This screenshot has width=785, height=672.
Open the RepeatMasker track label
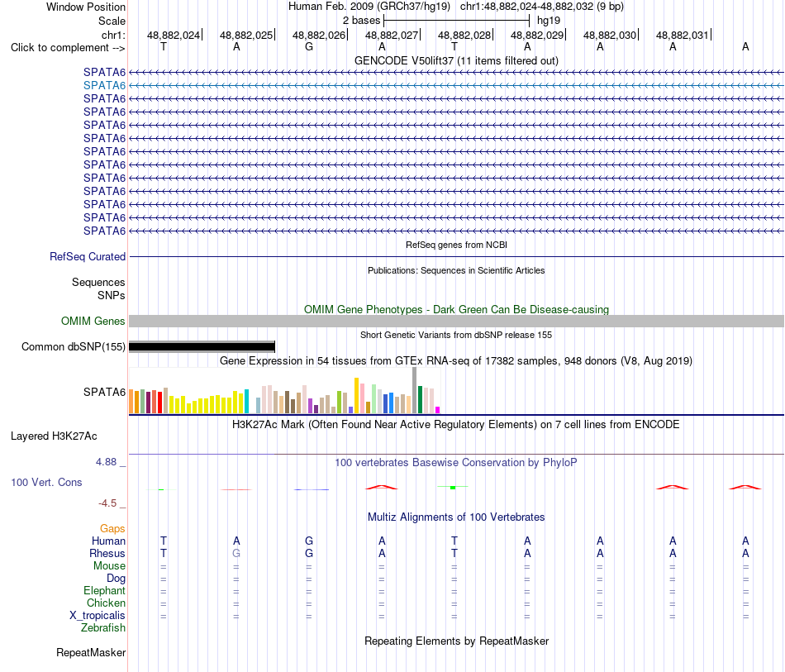[x=91, y=652]
